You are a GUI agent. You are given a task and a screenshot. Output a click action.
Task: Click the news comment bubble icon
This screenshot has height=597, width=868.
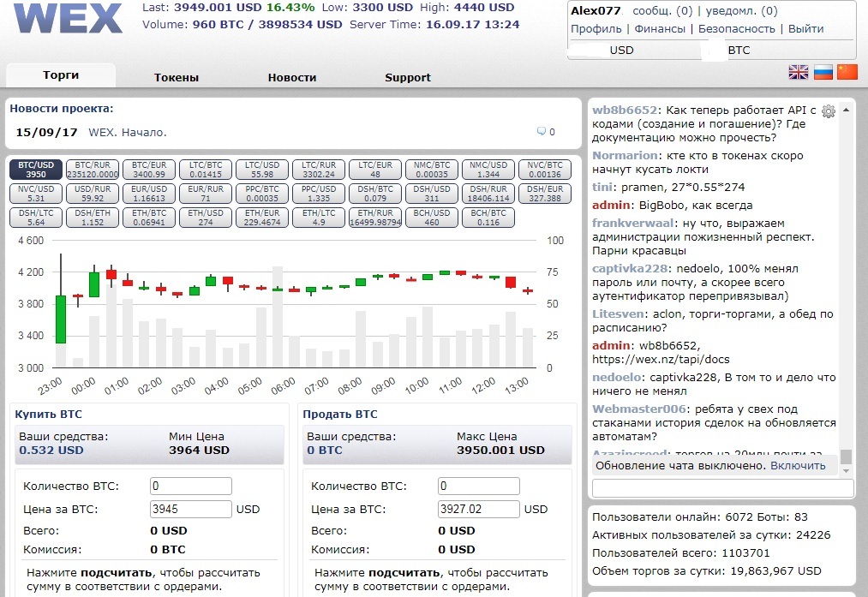click(x=542, y=132)
